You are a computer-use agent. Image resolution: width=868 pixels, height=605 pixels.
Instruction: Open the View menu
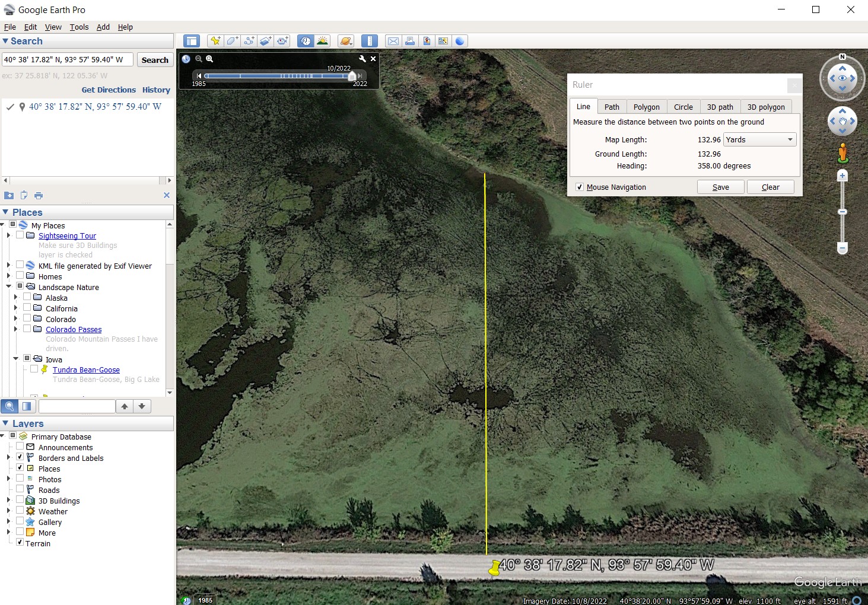tap(53, 27)
